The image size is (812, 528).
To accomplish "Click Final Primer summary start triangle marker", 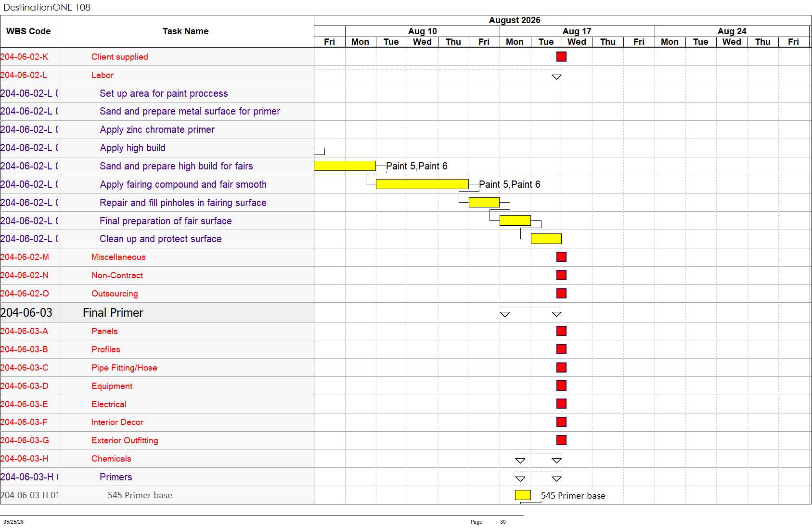I will (x=504, y=314).
